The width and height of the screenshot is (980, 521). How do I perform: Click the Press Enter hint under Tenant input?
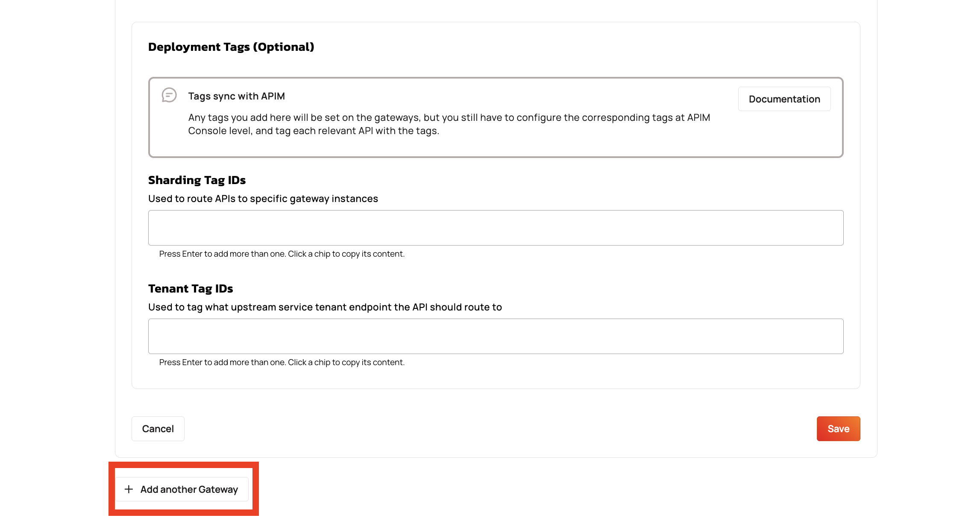click(282, 362)
